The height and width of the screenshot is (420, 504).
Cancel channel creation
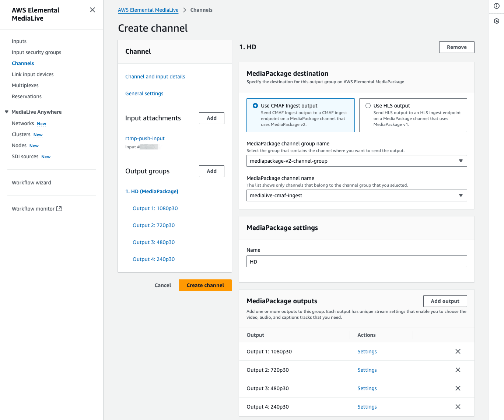tap(163, 285)
